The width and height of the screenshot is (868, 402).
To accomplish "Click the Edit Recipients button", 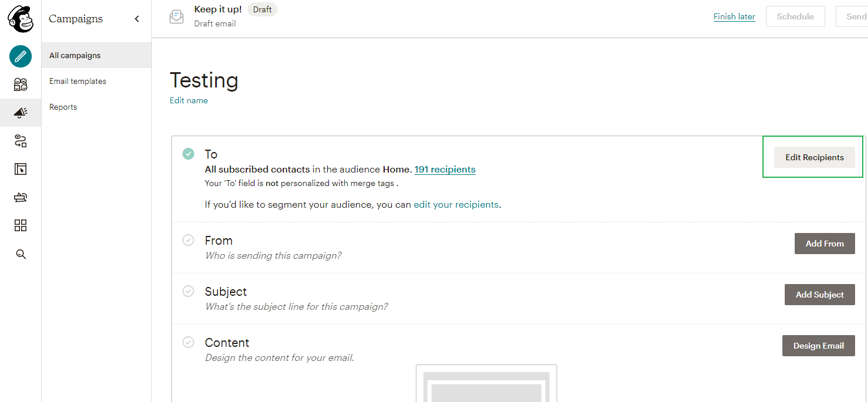I will (x=815, y=157).
